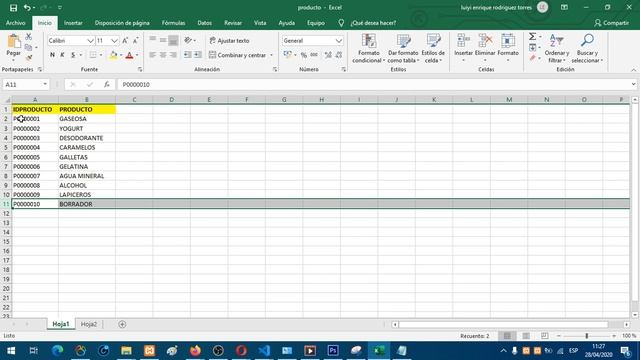Open the font size 11 dropdown
This screenshot has width=640, height=360.
[114, 41]
